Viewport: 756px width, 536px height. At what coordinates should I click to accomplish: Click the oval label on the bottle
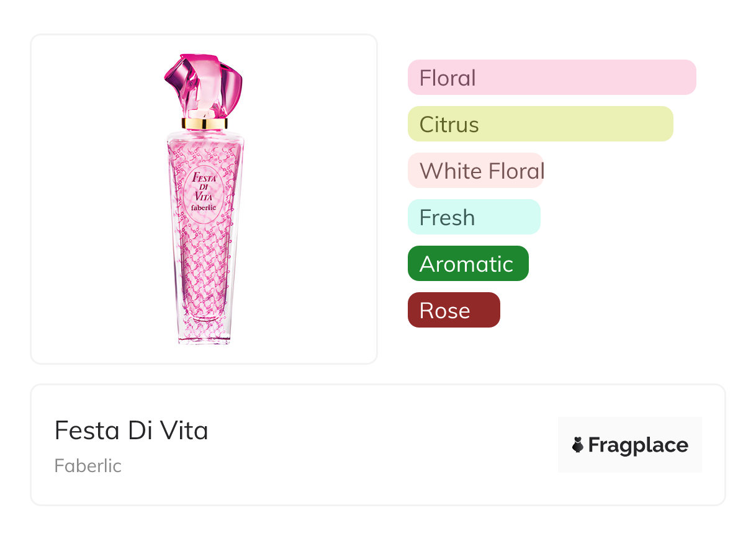(205, 192)
